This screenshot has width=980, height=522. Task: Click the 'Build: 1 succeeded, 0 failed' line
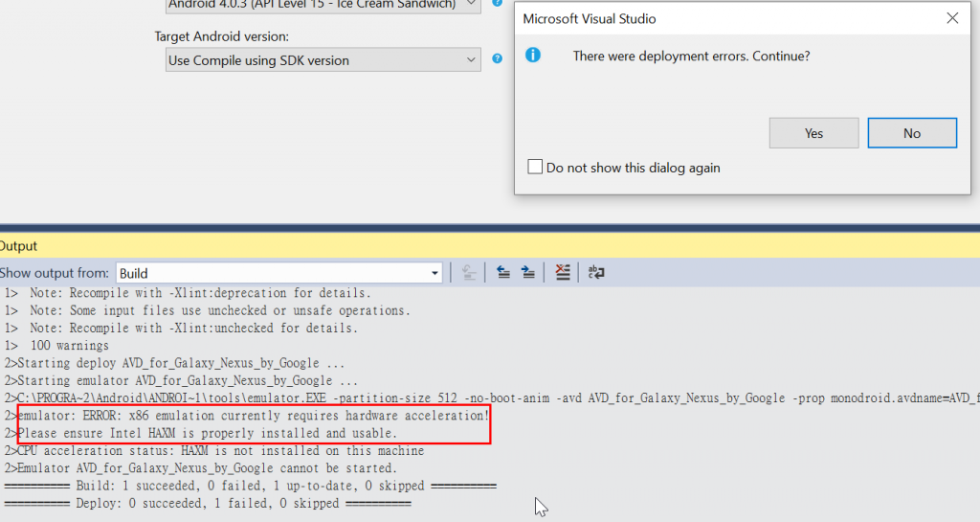coord(250,485)
